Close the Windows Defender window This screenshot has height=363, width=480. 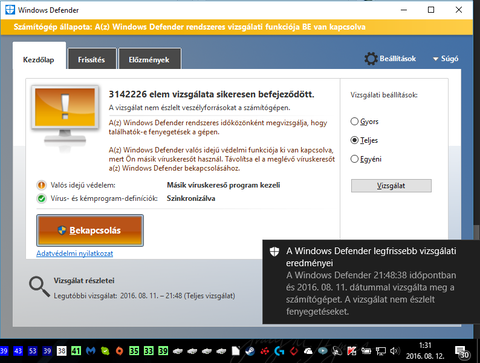459,10
